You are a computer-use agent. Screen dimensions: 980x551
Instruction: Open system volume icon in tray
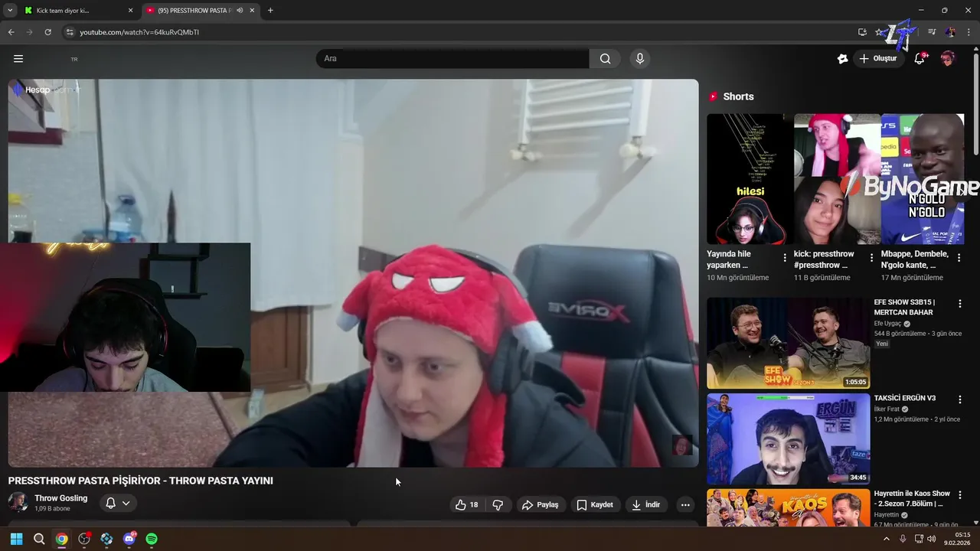tap(931, 539)
